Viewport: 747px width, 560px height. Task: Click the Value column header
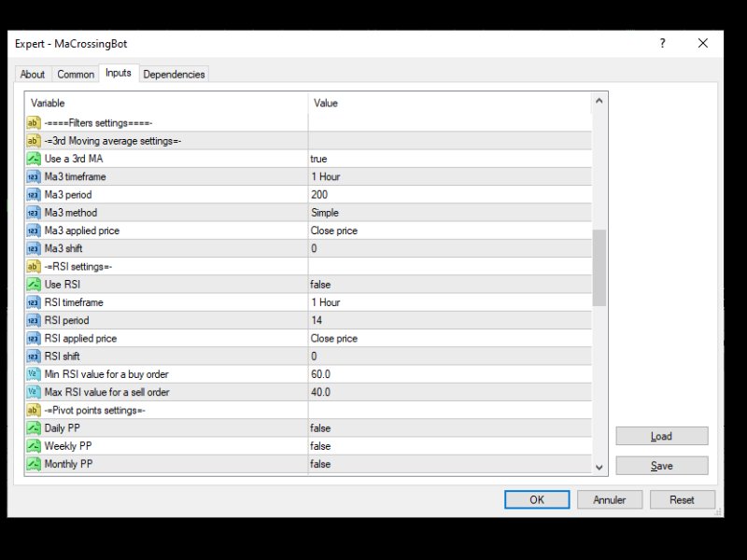pyautogui.click(x=450, y=103)
